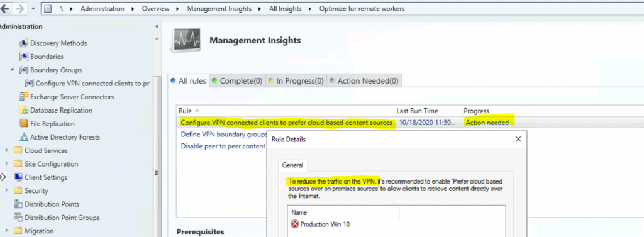Open the navigation history dropdown arrow
Image resolution: width=644 pixels, height=237 pixels.
click(33, 9)
